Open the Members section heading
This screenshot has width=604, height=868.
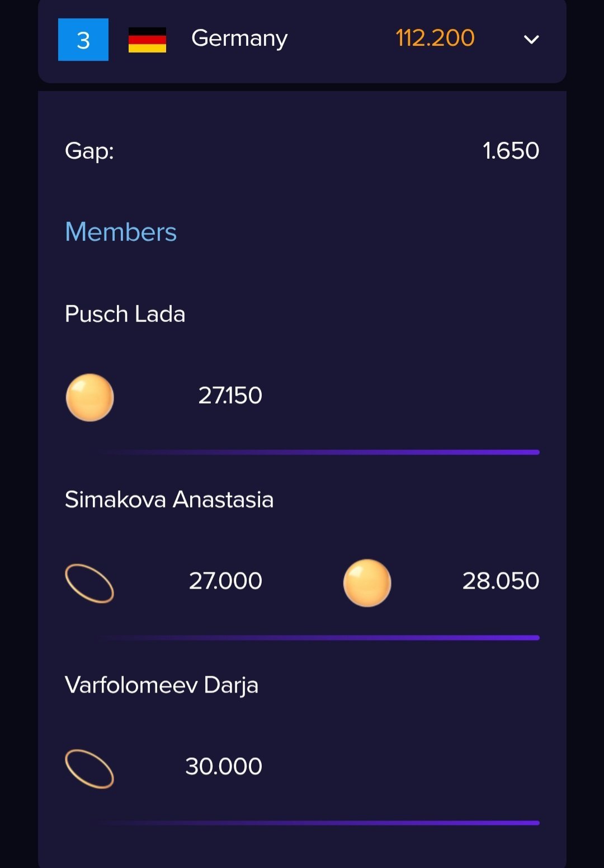tap(121, 232)
